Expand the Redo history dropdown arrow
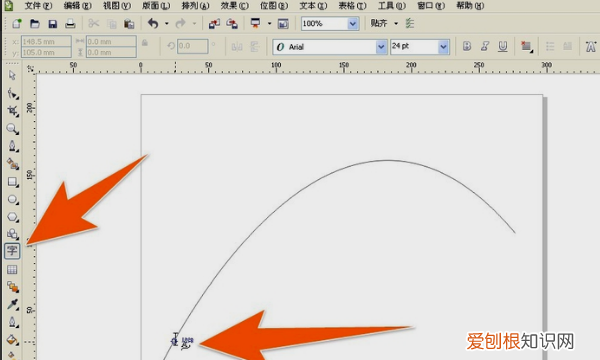The width and height of the screenshot is (600, 360). click(x=194, y=24)
